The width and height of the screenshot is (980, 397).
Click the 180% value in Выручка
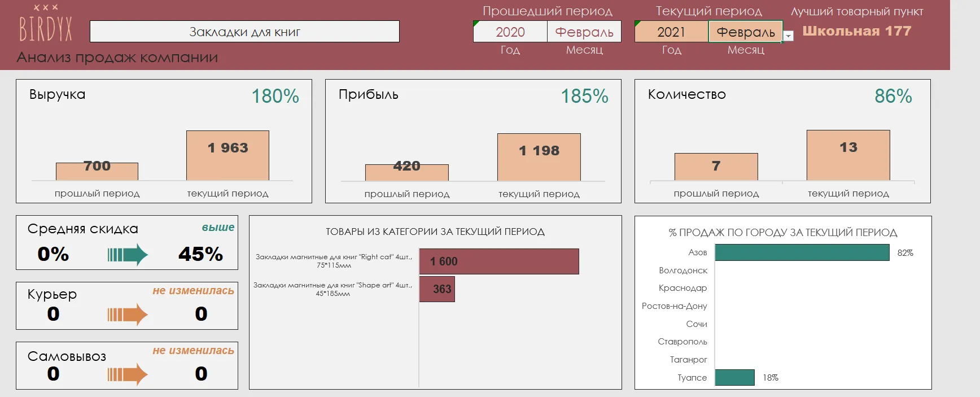(275, 96)
